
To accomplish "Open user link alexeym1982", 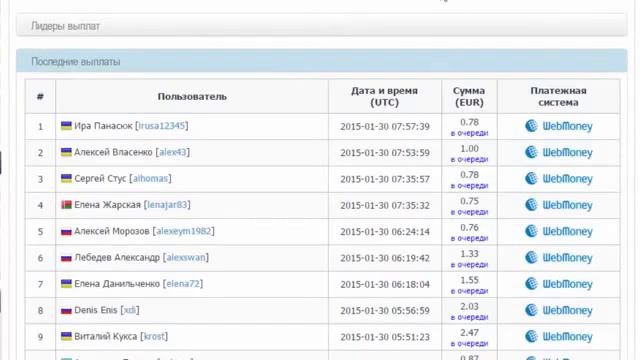I will (x=184, y=231).
